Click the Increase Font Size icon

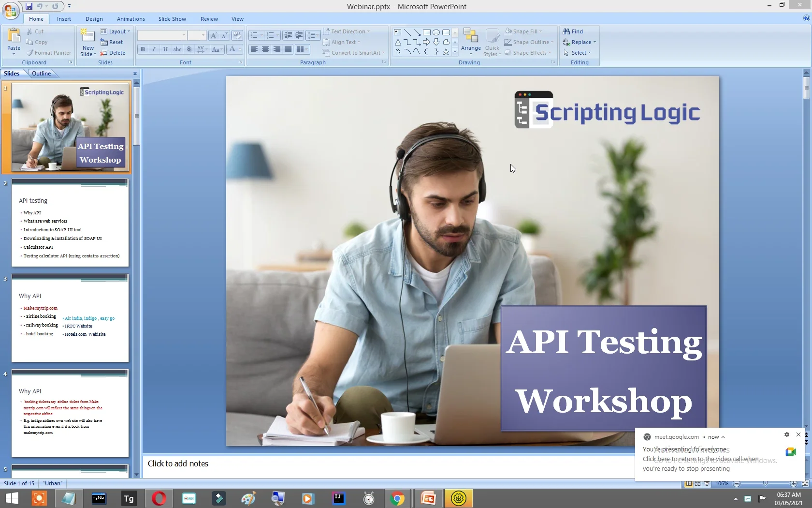point(214,35)
